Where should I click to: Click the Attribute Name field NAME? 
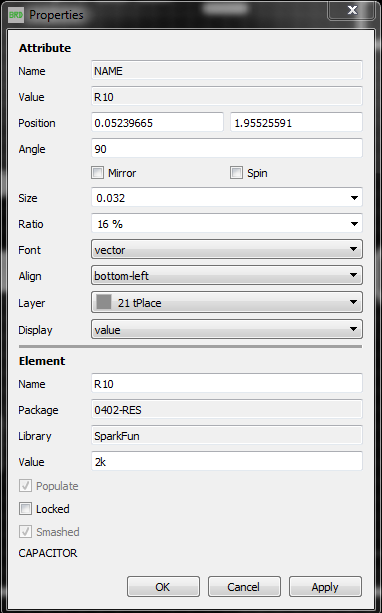227,71
